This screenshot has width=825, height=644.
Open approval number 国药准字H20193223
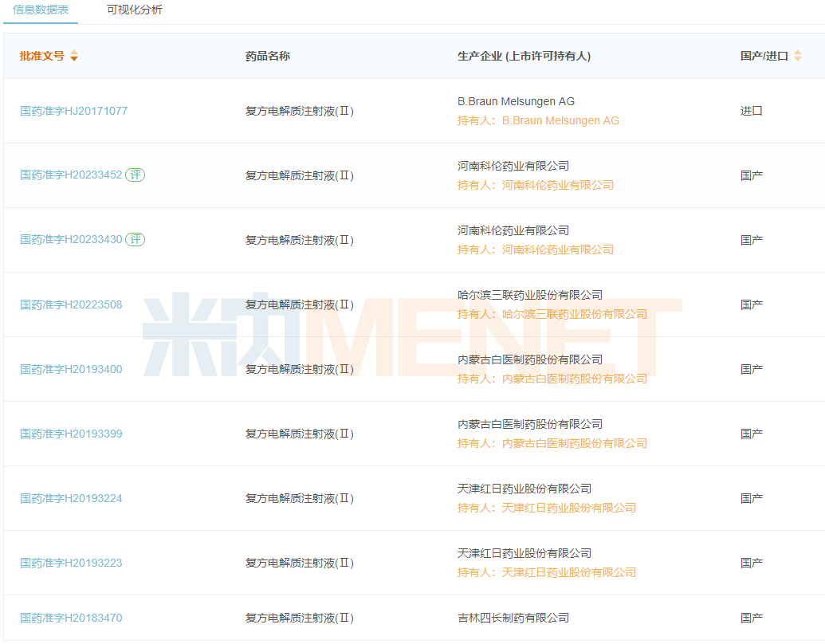[x=71, y=563]
